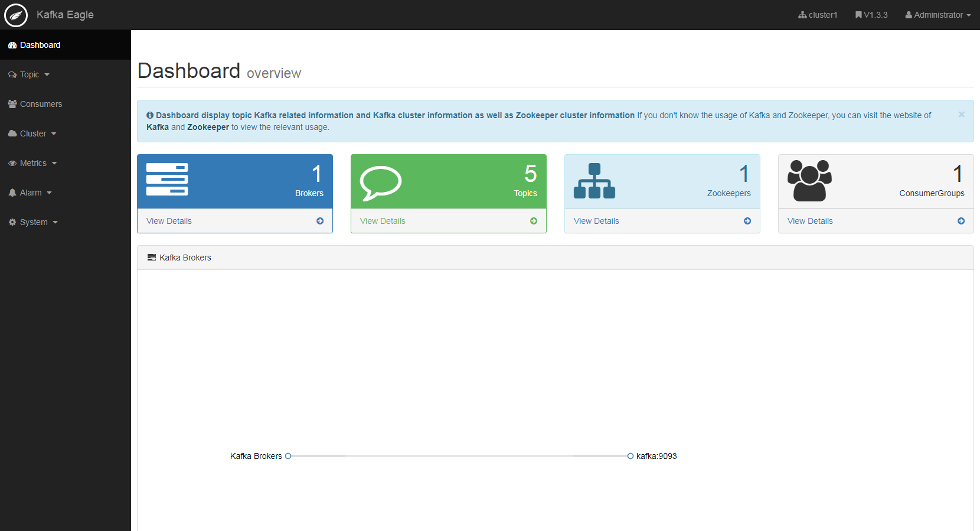Click the Topic comments icon in sidebar

(12, 74)
